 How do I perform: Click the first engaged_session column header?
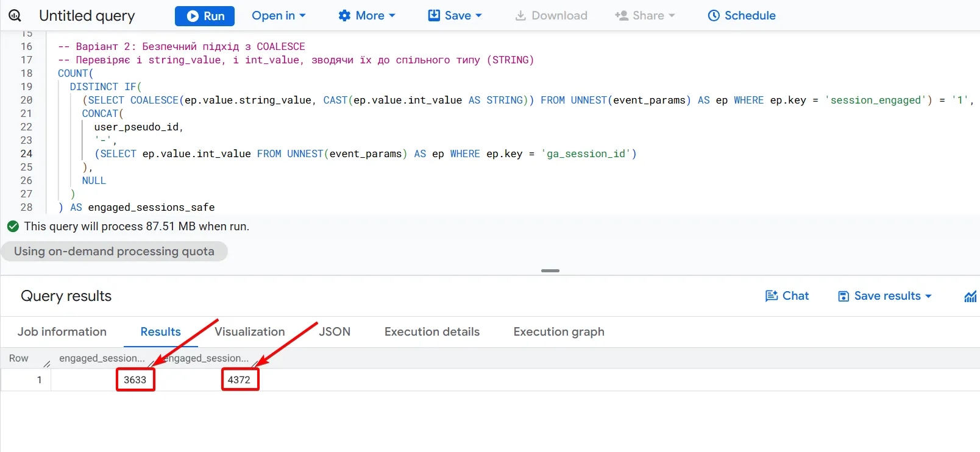pyautogui.click(x=102, y=358)
